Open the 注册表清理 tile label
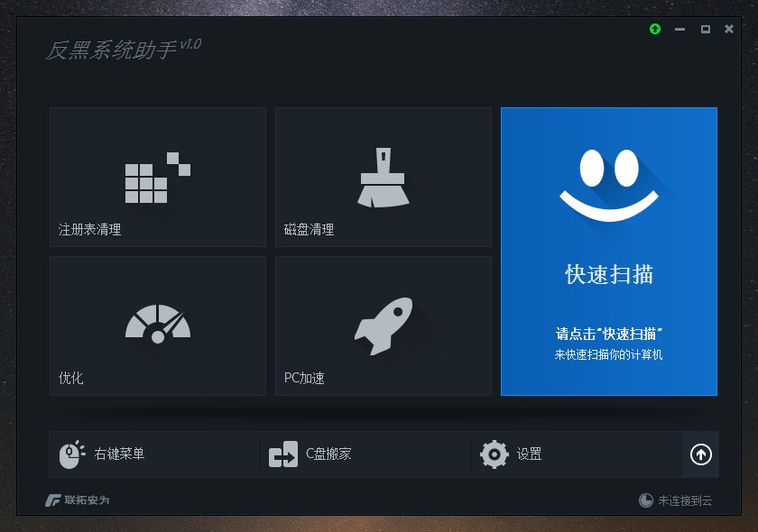Screen dimensions: 758x532 [x=90, y=230]
